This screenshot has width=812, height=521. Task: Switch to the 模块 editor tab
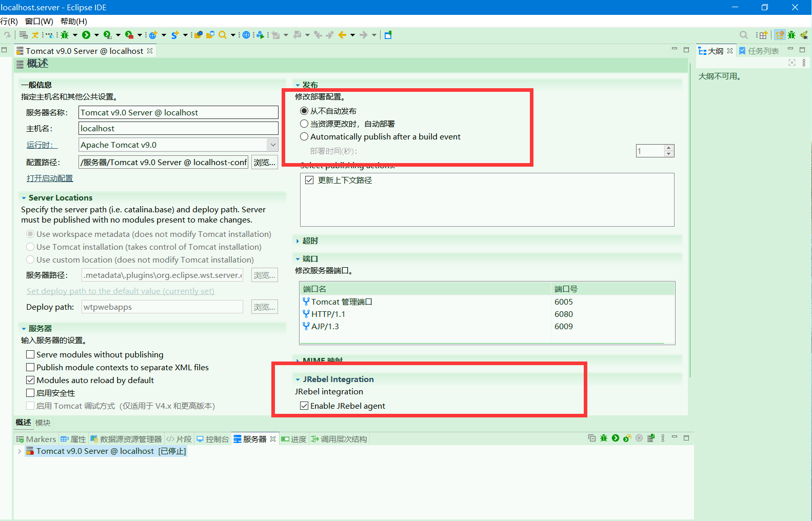click(43, 423)
